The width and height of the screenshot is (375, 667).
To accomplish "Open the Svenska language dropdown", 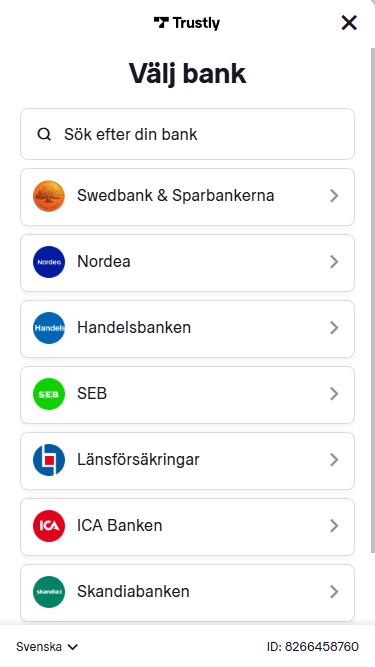I will tap(47, 647).
